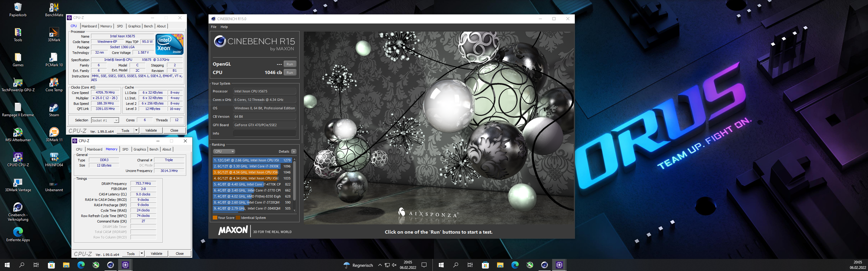Open Cinebench File menu

click(214, 27)
